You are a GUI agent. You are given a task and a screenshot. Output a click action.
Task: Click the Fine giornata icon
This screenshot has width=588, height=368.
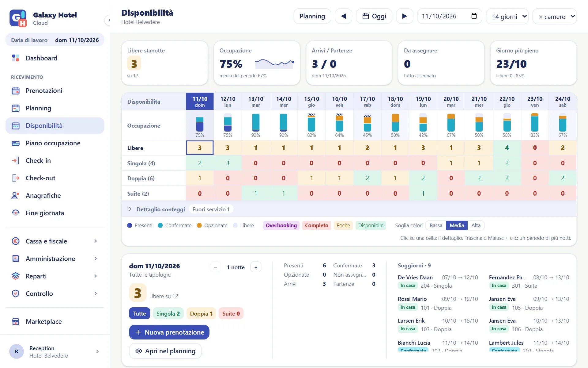point(16,213)
